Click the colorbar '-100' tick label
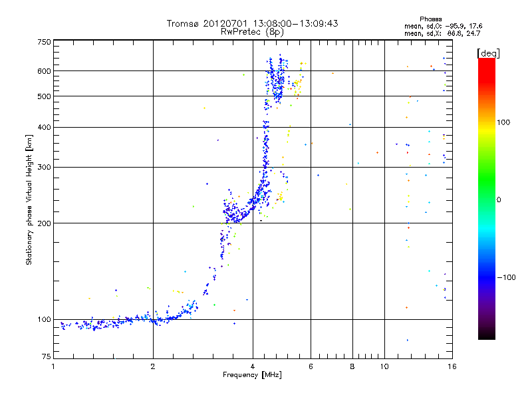 (506, 277)
